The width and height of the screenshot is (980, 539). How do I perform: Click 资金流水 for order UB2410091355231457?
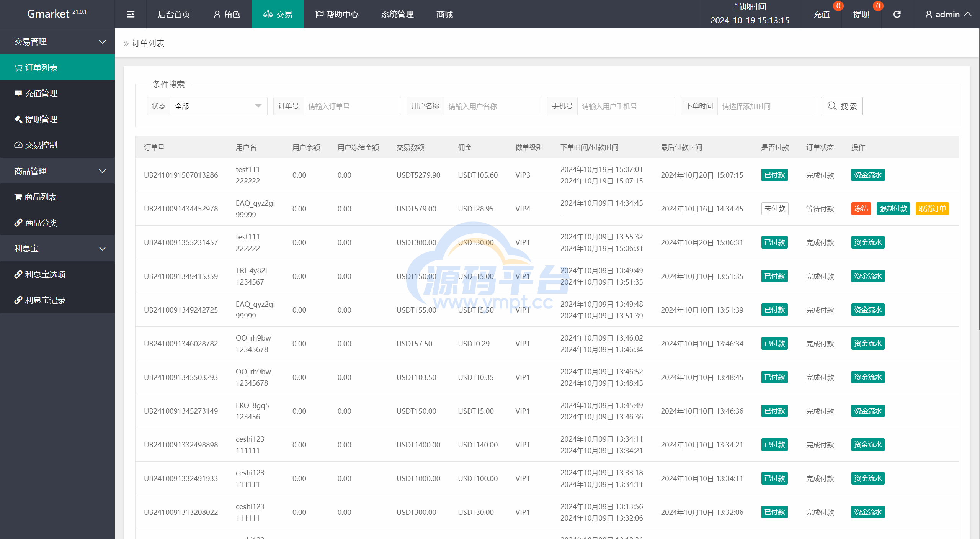pyautogui.click(x=868, y=242)
